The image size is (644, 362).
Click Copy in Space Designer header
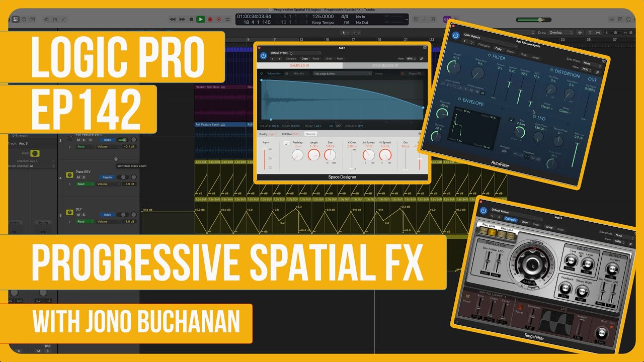tap(305, 59)
